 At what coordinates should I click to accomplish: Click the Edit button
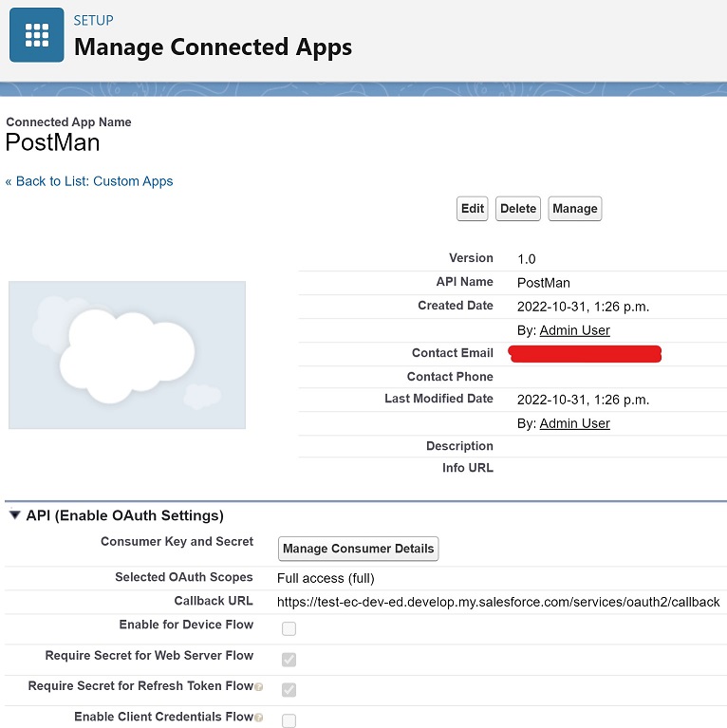click(x=472, y=209)
